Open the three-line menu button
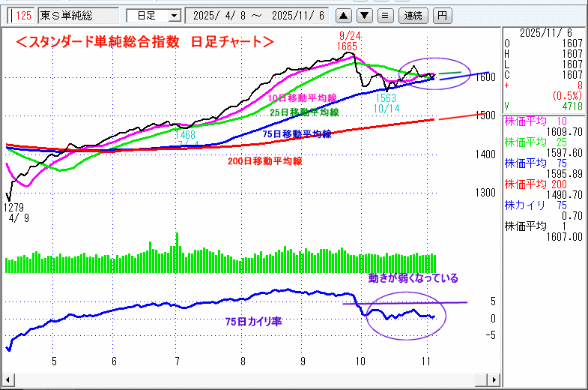Image resolution: width=588 pixels, height=390 pixels. [x=384, y=15]
